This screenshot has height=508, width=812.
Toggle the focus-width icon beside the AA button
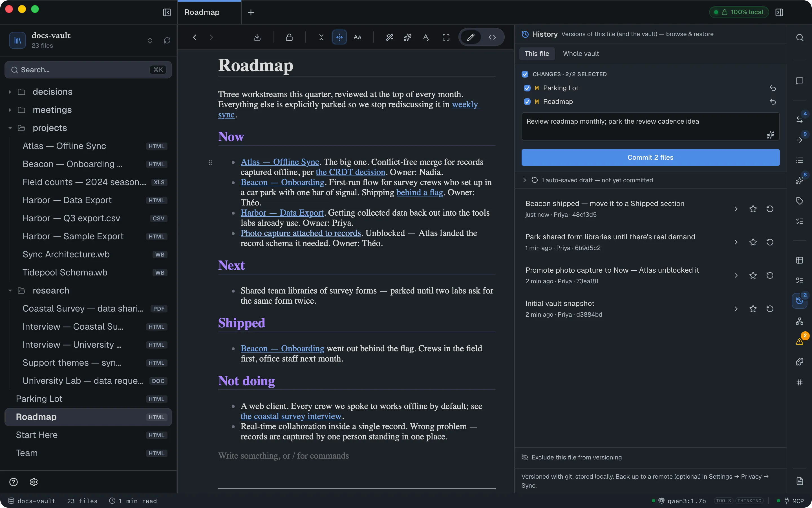pyautogui.click(x=339, y=37)
